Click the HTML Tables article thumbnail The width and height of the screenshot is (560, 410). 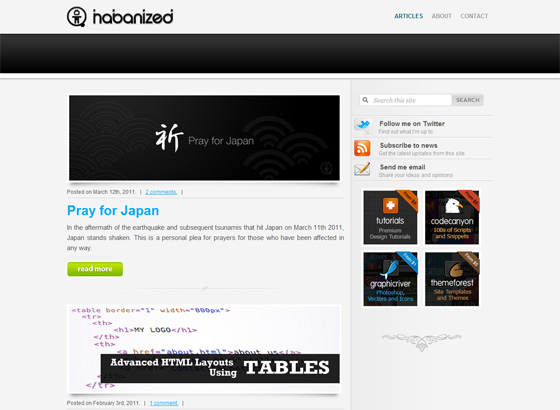204,349
